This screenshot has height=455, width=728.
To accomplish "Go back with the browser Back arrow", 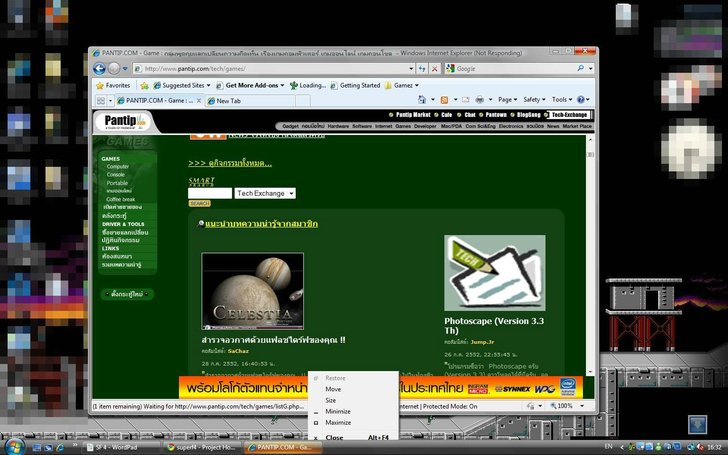I will click(x=99, y=69).
